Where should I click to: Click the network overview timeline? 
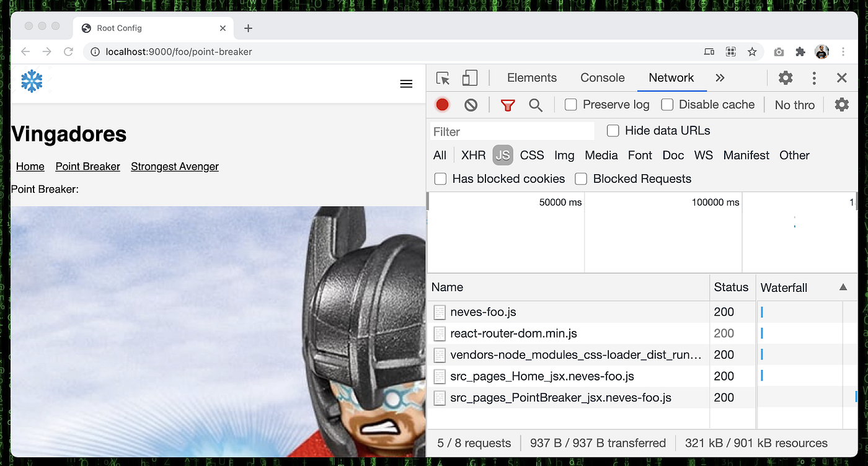tap(642, 232)
